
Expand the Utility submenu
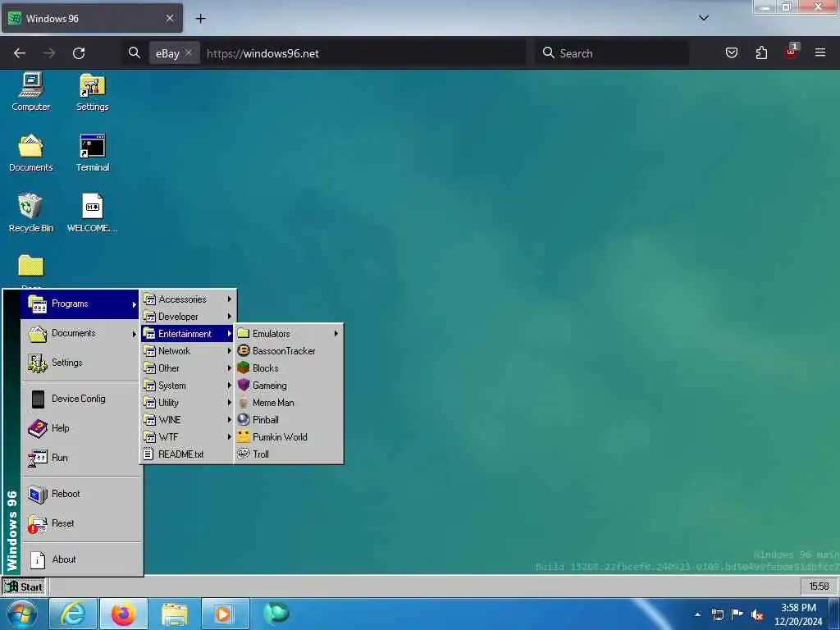pos(187,402)
